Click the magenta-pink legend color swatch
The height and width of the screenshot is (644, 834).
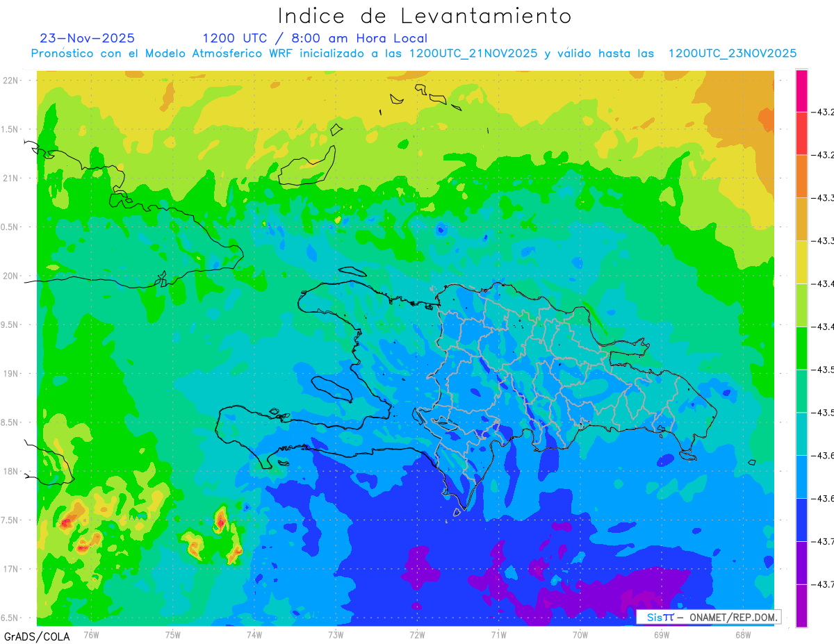[x=801, y=90]
